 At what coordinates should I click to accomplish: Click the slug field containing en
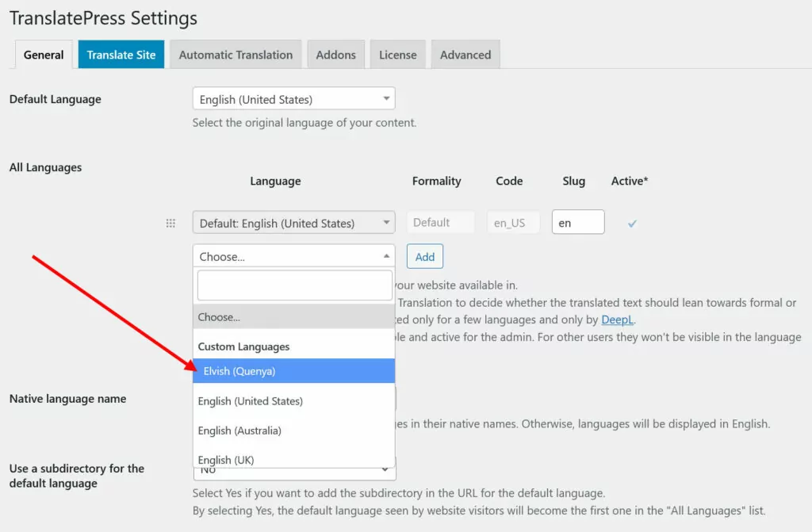pyautogui.click(x=578, y=222)
